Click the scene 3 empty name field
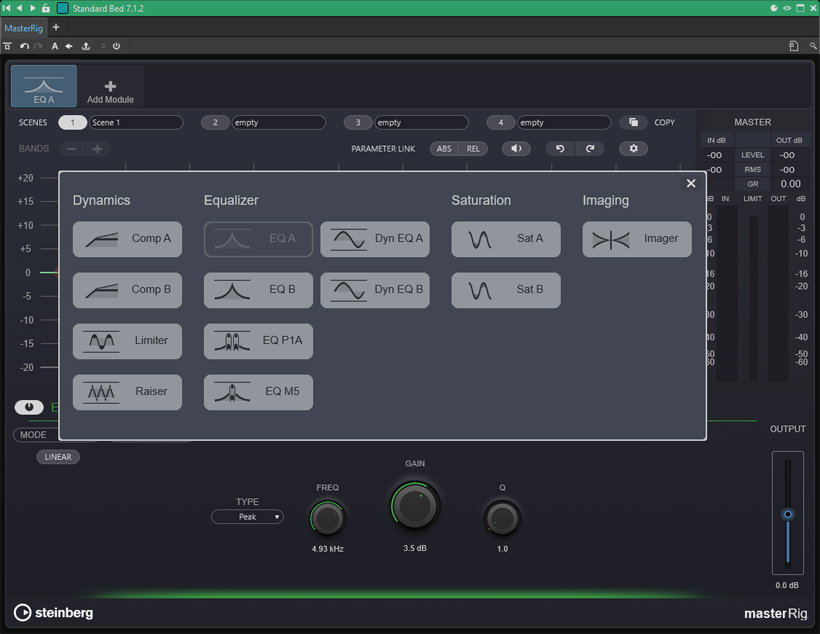The image size is (820, 634). [422, 122]
